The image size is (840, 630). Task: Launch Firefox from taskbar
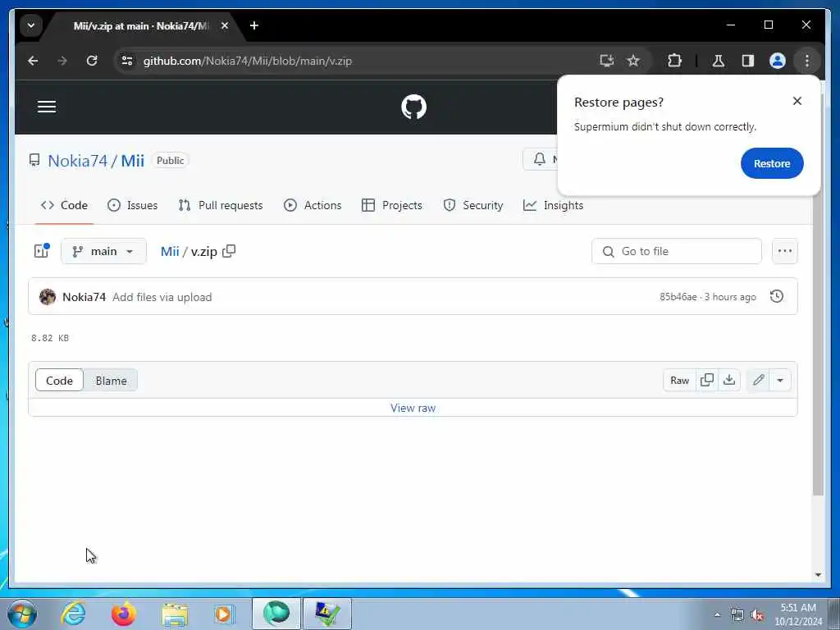pos(124,614)
